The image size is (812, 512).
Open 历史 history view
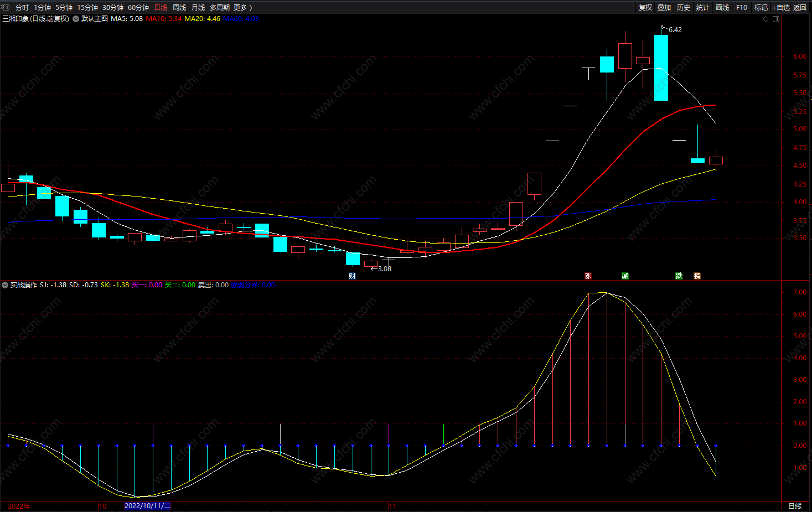coord(684,7)
